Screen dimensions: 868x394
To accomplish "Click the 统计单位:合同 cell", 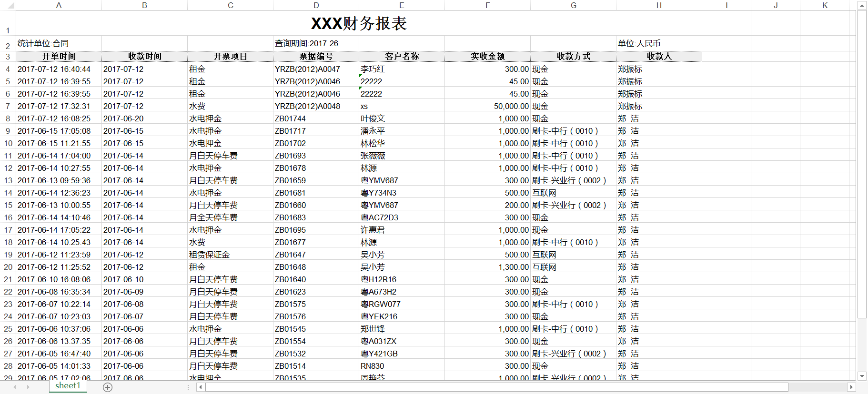I will [59, 43].
